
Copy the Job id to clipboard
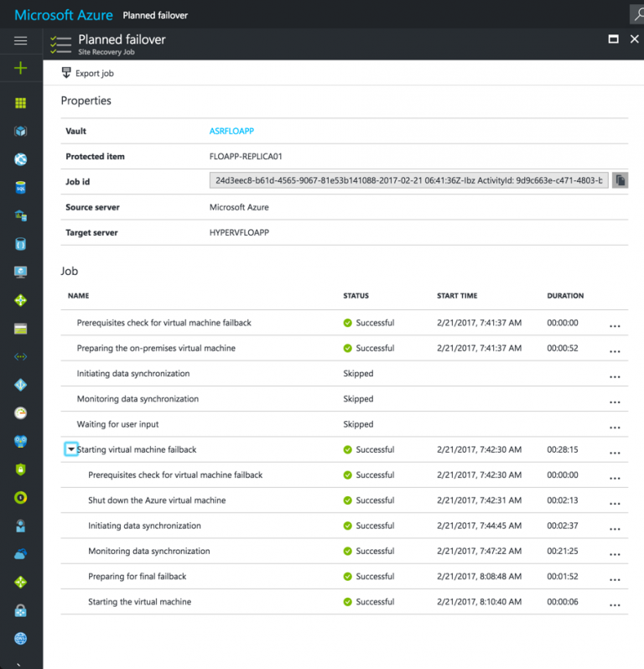pos(620,180)
